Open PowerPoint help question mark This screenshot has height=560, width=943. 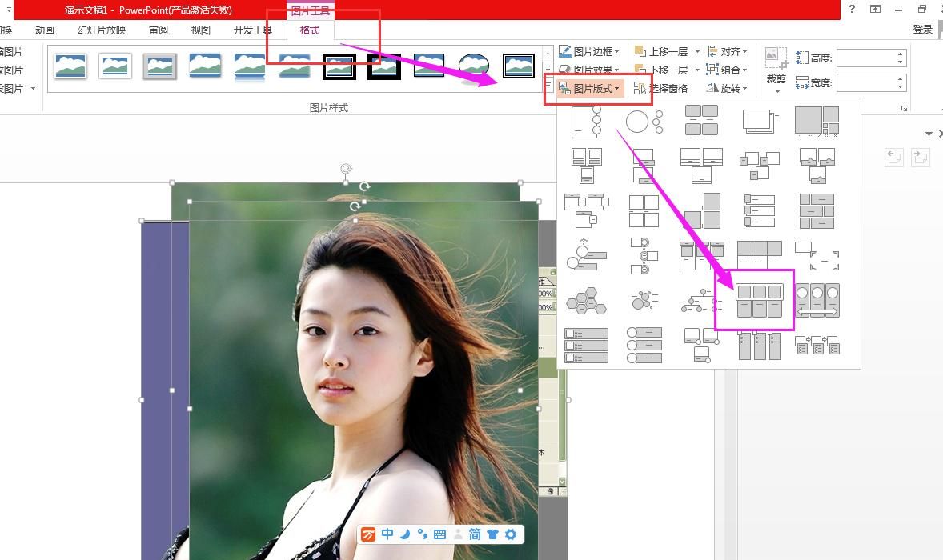point(852,9)
